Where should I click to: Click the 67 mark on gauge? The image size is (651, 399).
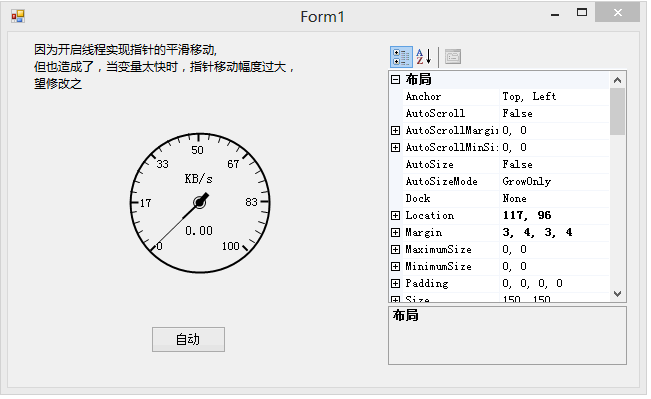click(233, 164)
